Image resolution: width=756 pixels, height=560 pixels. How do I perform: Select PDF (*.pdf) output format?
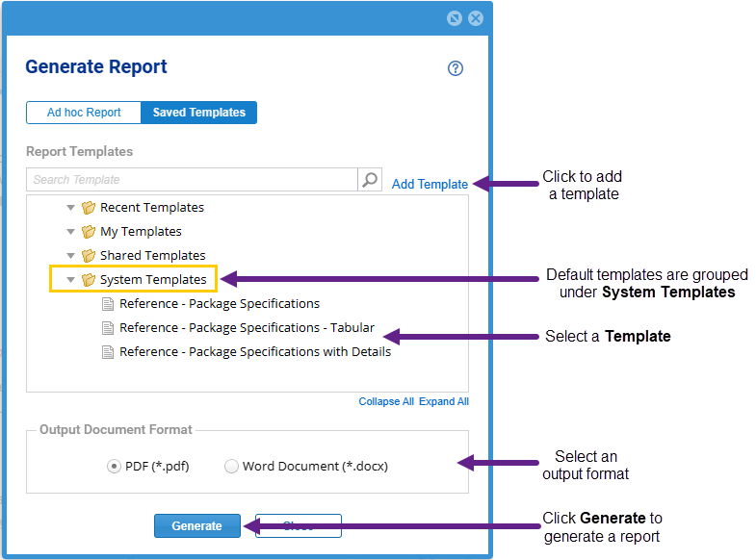point(114,466)
